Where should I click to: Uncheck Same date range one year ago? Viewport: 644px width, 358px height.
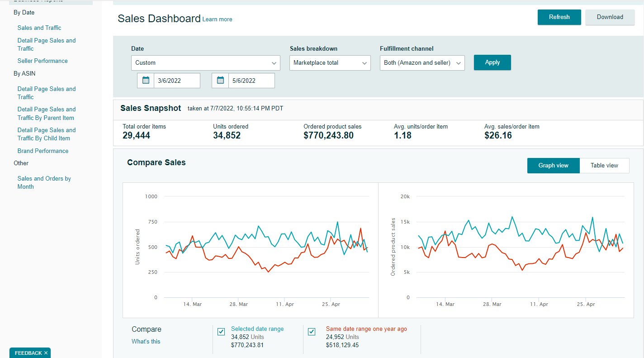click(x=312, y=332)
